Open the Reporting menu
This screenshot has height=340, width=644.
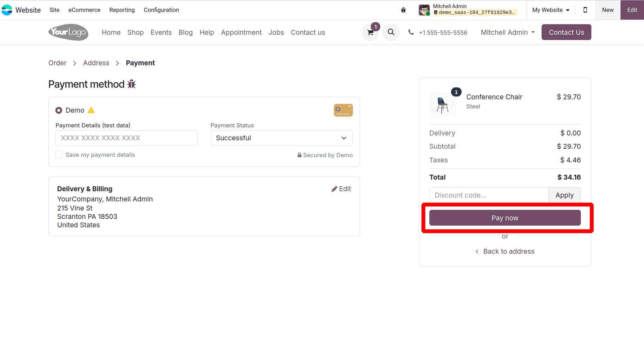[122, 10]
